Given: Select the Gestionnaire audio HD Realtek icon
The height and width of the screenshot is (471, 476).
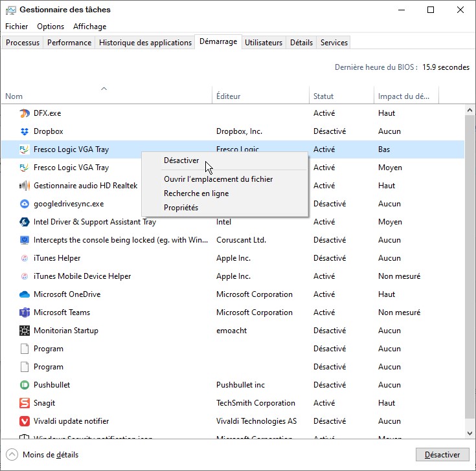Looking at the screenshot, I should pos(25,186).
